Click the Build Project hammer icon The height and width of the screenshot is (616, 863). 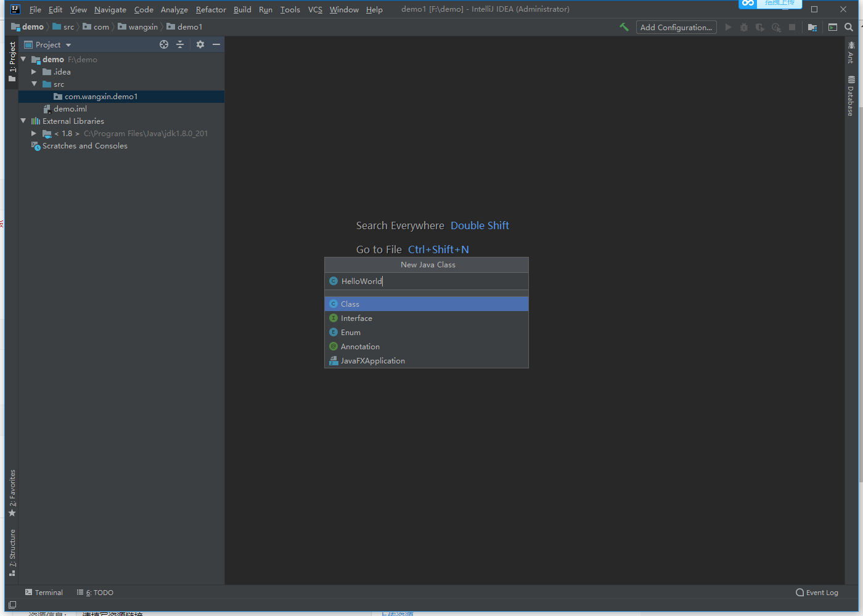pos(624,27)
